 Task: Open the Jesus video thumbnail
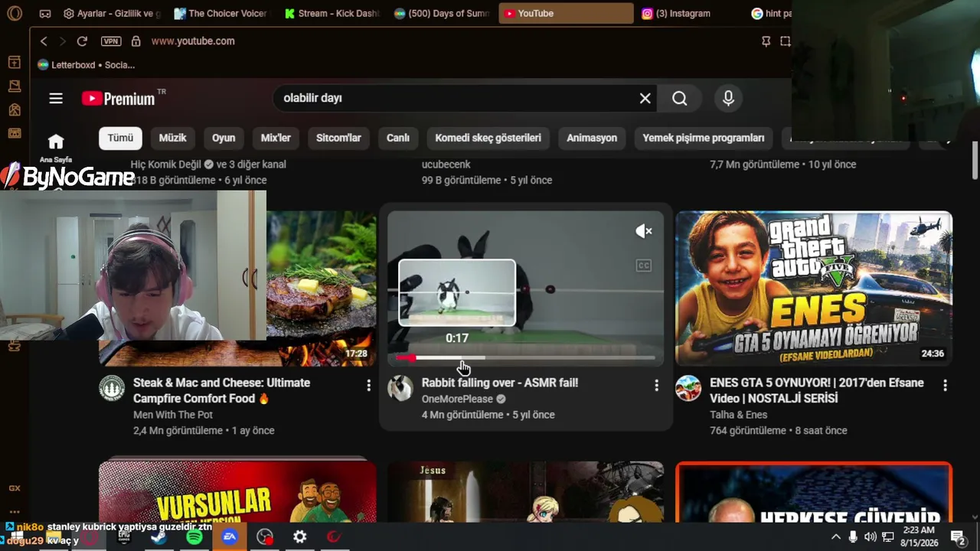click(525, 492)
